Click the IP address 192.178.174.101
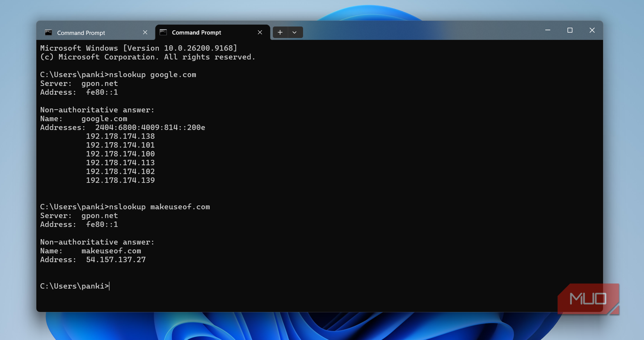This screenshot has height=340, width=644. click(x=120, y=145)
